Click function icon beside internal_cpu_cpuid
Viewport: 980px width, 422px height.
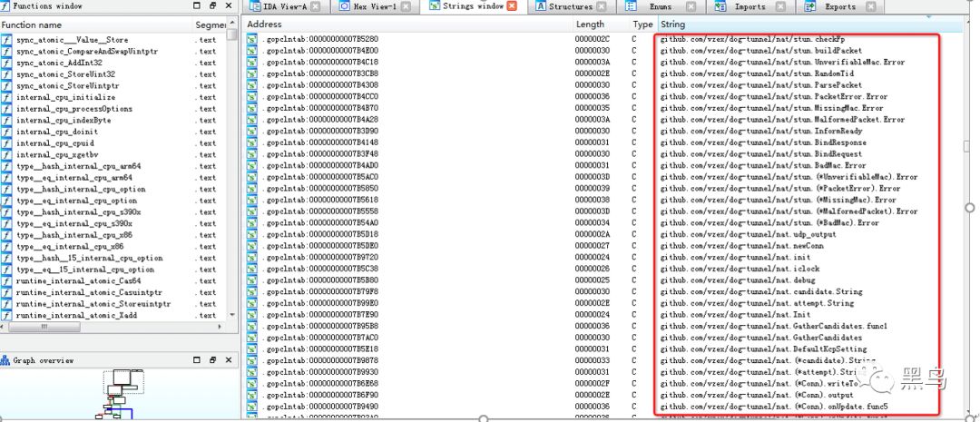click(7, 143)
